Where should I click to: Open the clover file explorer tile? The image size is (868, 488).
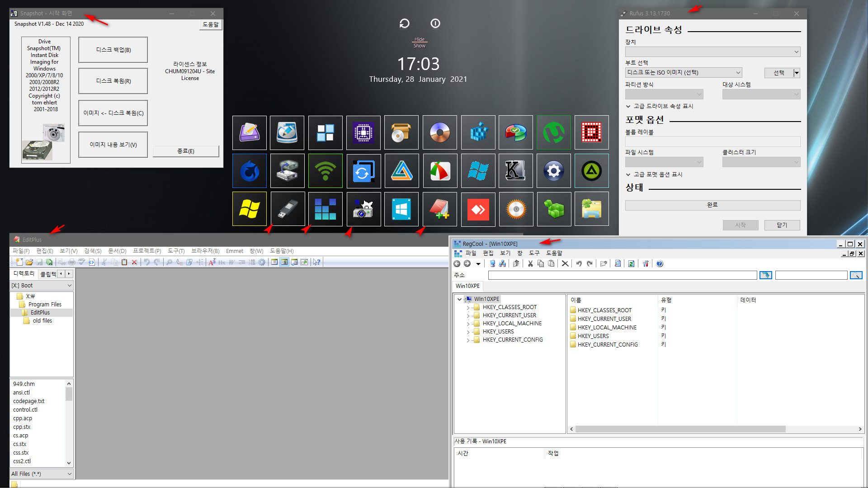pos(592,209)
